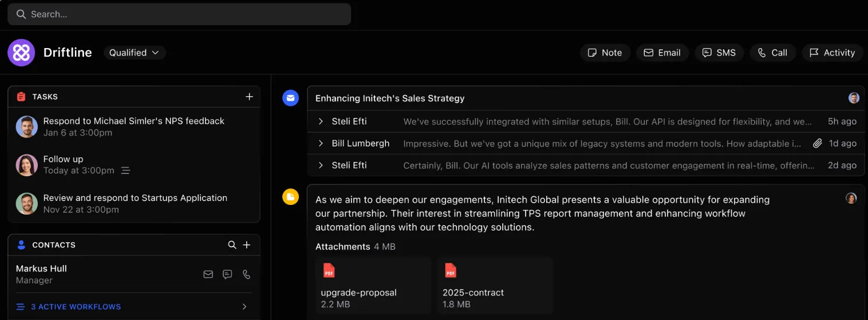
Task: Expand Bill Lumbergh's email message
Action: coord(586,144)
